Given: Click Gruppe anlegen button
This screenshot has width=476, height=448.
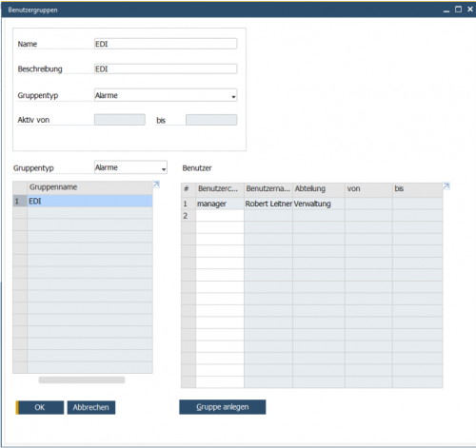Looking at the screenshot, I should pyautogui.click(x=223, y=407).
